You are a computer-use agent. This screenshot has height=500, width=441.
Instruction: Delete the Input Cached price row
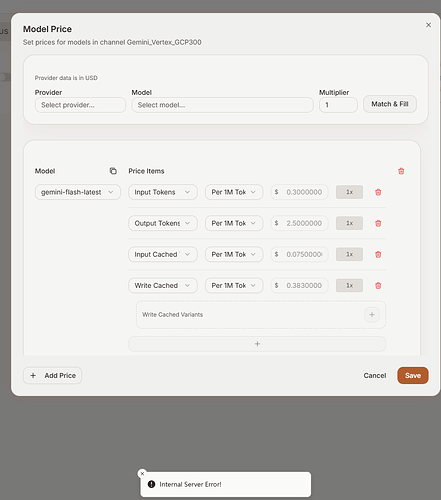378,255
